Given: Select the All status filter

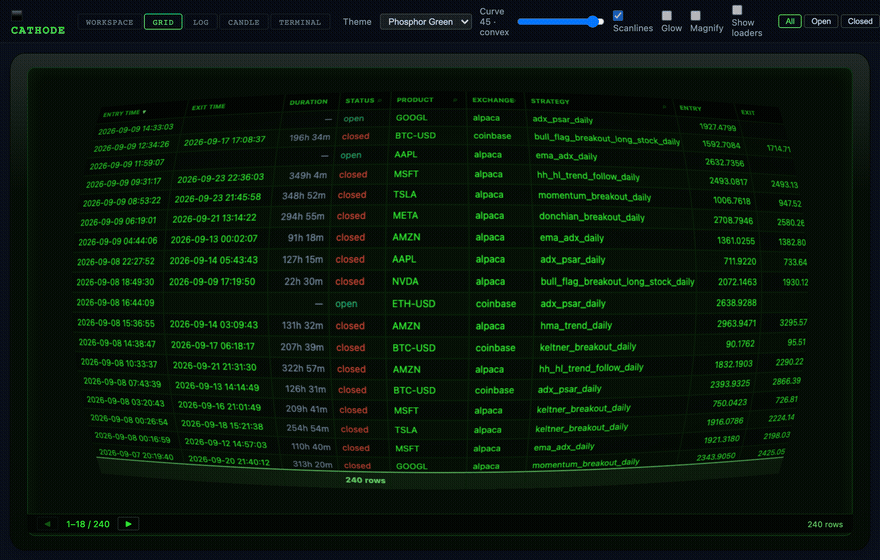Looking at the screenshot, I should pos(790,21).
